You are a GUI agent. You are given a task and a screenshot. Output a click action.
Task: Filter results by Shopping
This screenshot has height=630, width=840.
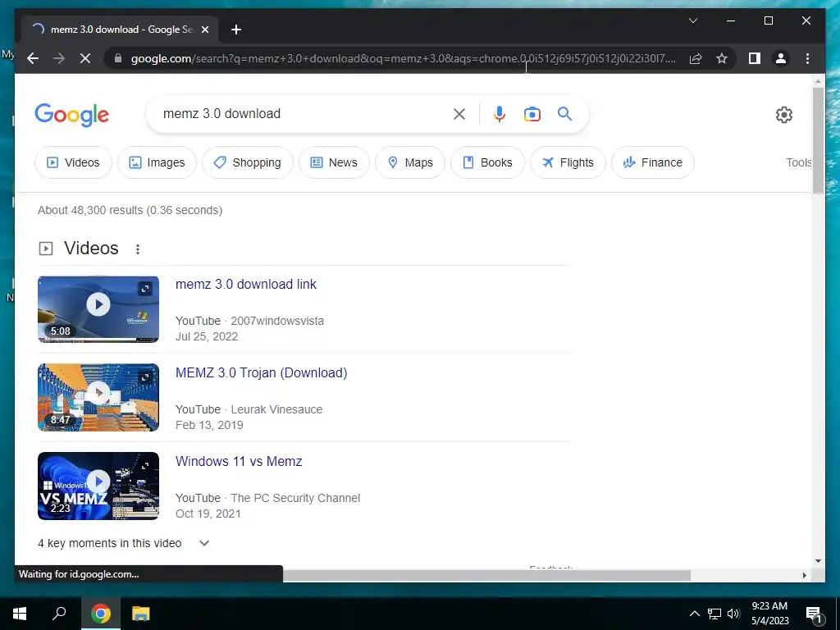(248, 162)
